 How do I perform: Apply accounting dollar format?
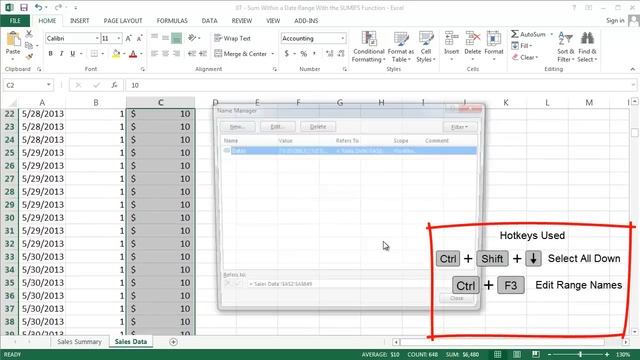(287, 53)
